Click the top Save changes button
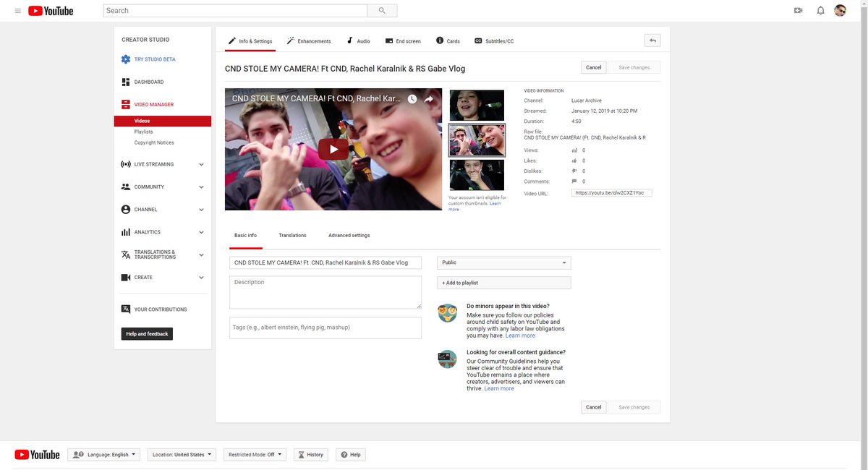Viewport: 868px width, 470px height. (x=634, y=67)
